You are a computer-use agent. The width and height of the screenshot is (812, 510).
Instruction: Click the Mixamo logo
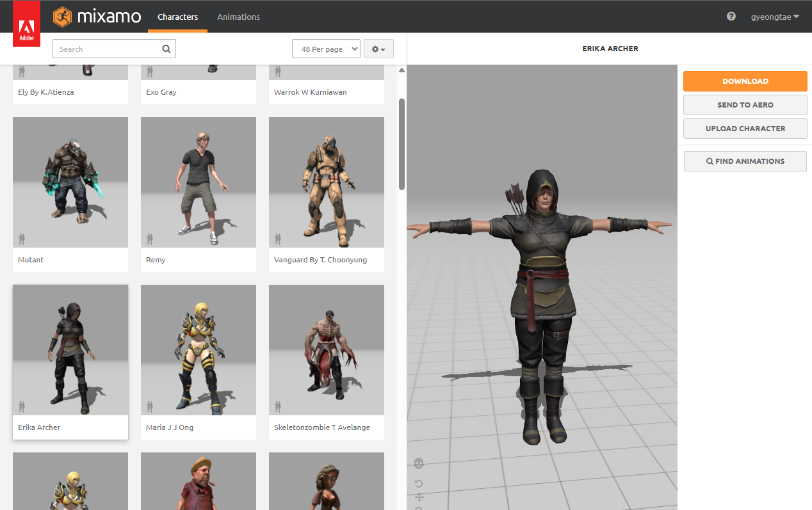coord(97,16)
